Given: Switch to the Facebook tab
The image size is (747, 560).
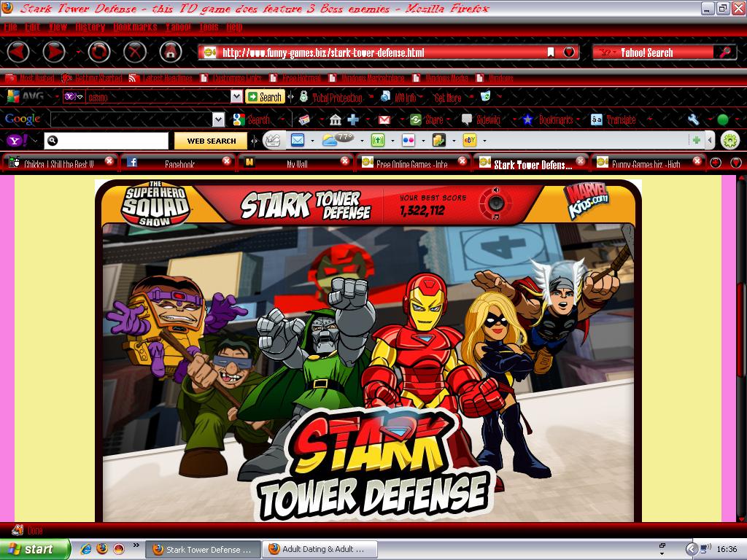Looking at the screenshot, I should coord(179,163).
